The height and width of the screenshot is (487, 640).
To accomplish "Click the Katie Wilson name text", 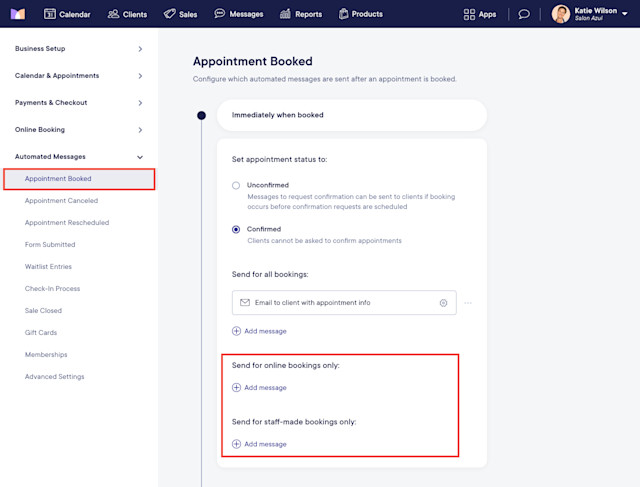I will tap(596, 11).
